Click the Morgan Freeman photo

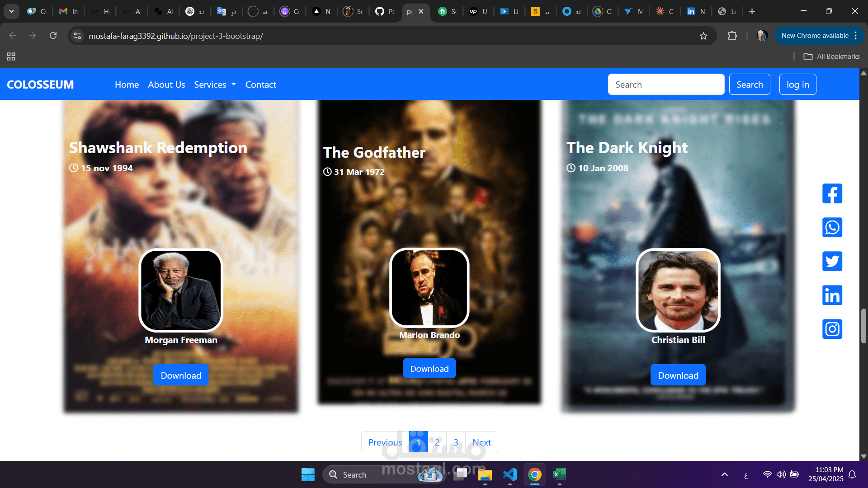click(x=181, y=290)
